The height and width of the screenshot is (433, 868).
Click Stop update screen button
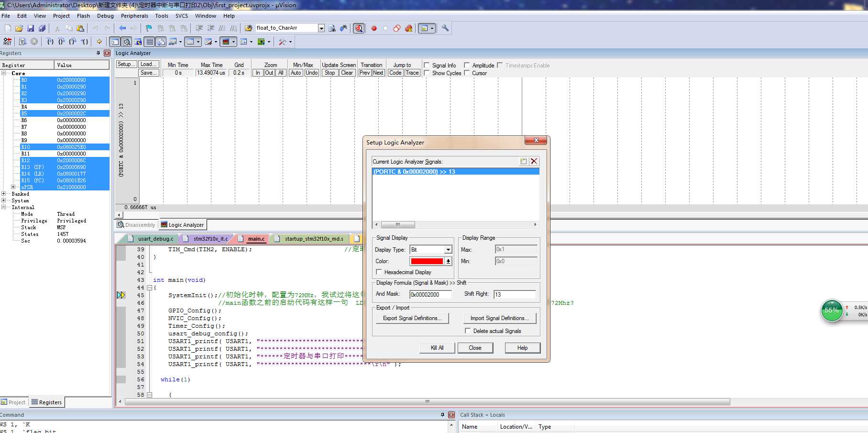tap(330, 73)
